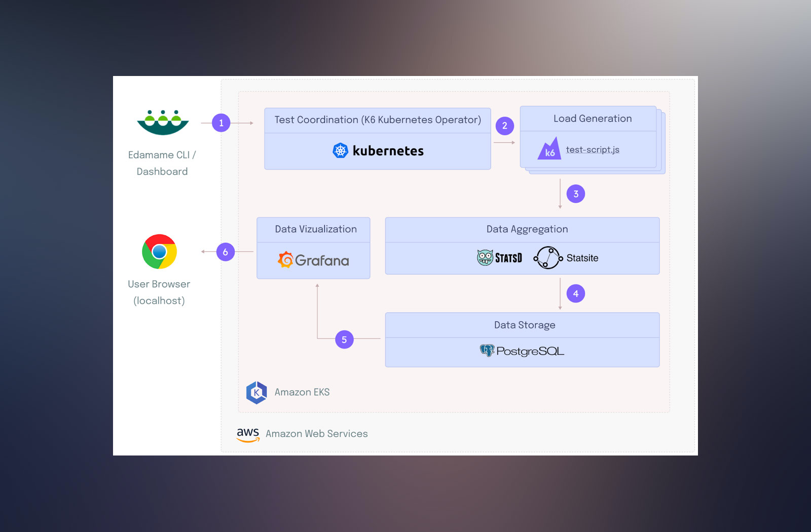Click the Grafana logo
This screenshot has width=811, height=532.
[285, 260]
